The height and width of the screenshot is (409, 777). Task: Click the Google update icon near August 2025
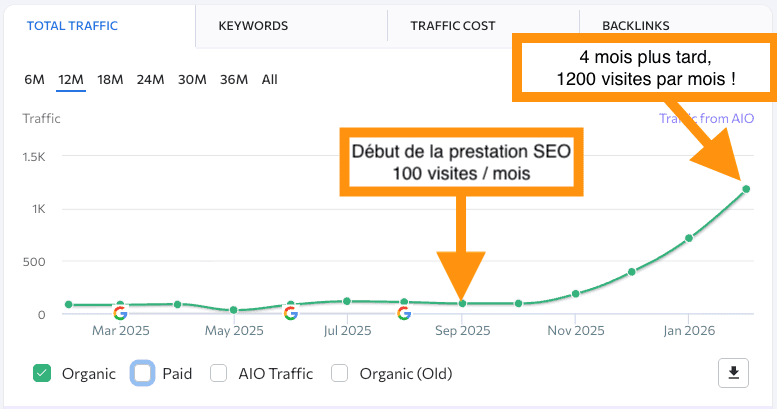[404, 313]
